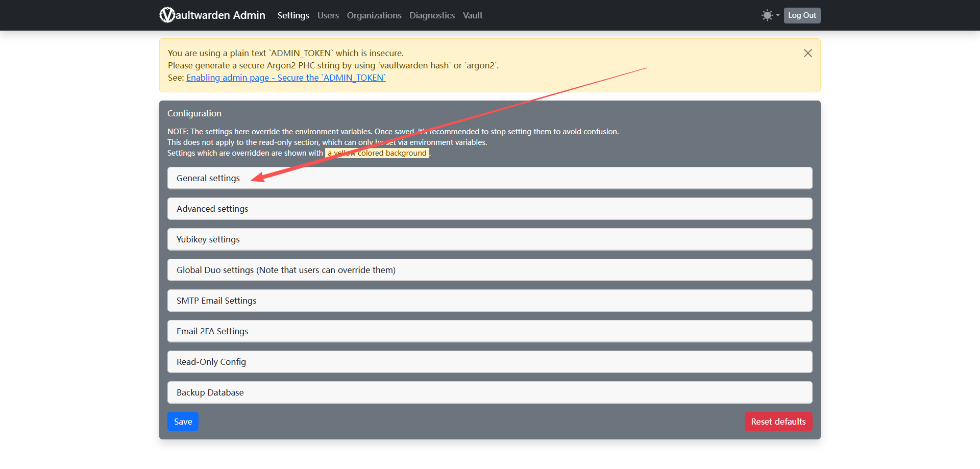Open the Secure the ADMIN_TOKEN link
The width and height of the screenshot is (980, 469).
286,78
